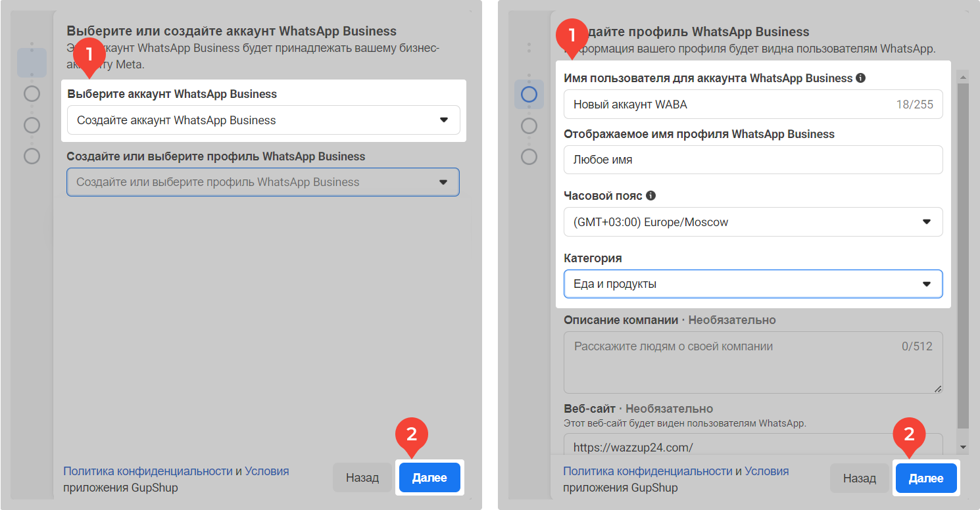Screen dimensions: 980x510
Task: Open 'Создайте аккаунт WhatsApp Business' account dropdown
Action: coord(263,120)
